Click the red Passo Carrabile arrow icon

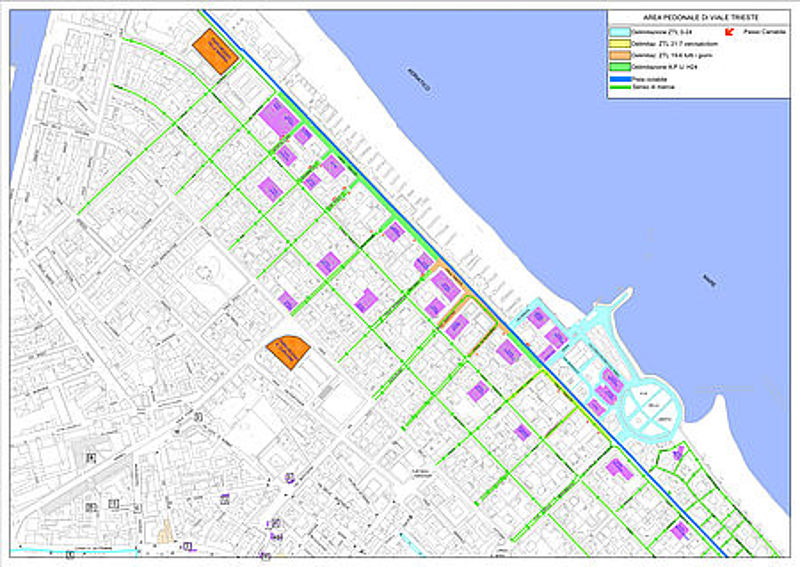[730, 32]
